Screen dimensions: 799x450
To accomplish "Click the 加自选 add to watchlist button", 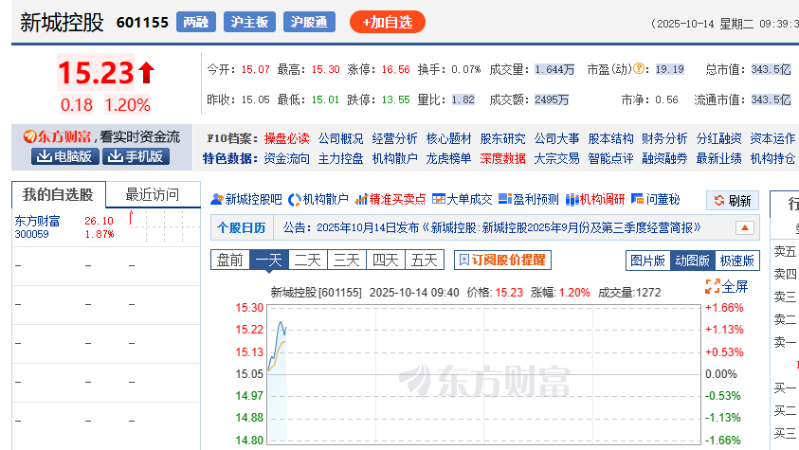I will point(387,21).
